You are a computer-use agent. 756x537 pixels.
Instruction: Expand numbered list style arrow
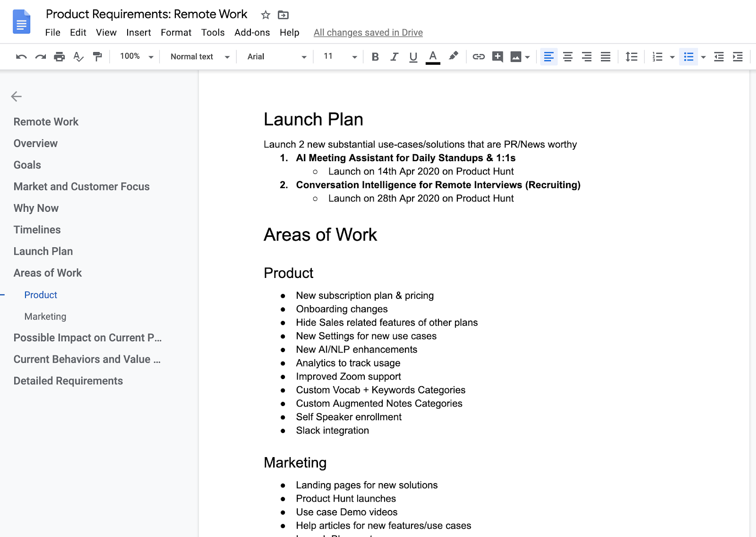pos(672,57)
